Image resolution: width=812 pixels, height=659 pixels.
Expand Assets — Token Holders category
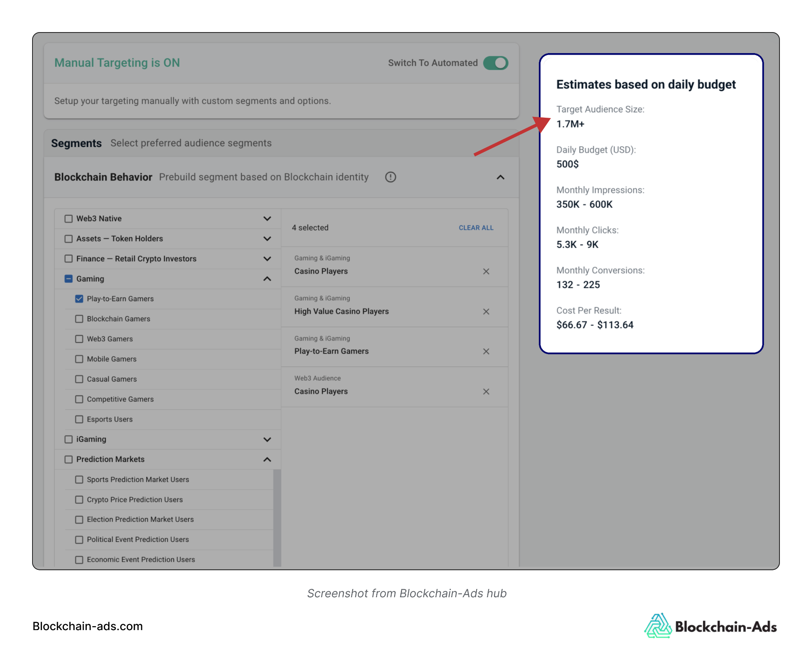tap(267, 239)
